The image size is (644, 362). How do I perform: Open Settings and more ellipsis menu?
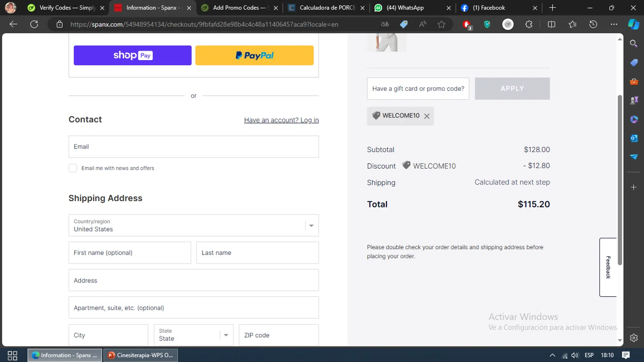[x=614, y=24]
